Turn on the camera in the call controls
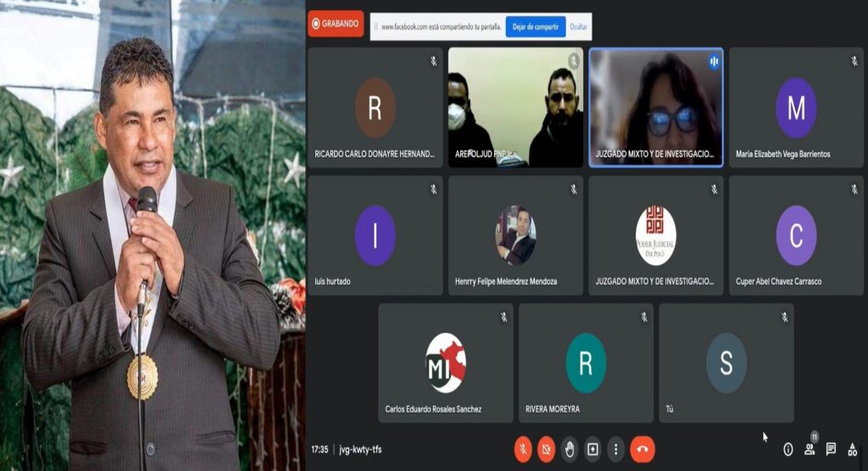This screenshot has height=471, width=868. pyautogui.click(x=546, y=450)
